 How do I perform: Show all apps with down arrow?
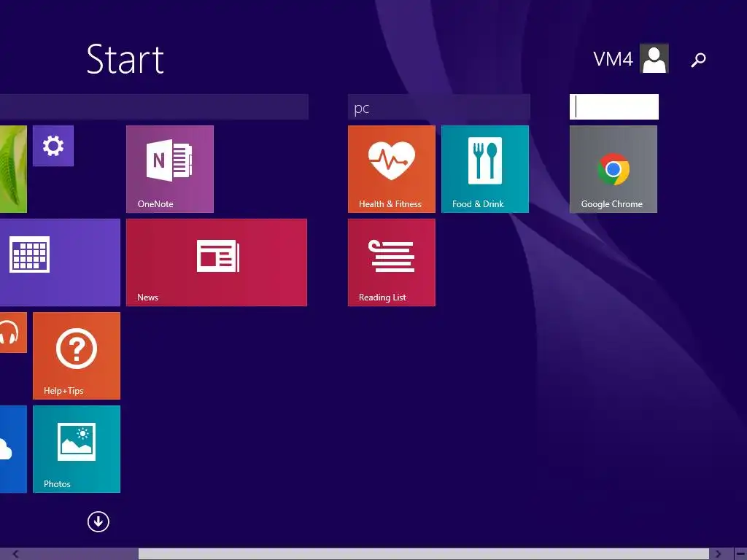(x=98, y=521)
